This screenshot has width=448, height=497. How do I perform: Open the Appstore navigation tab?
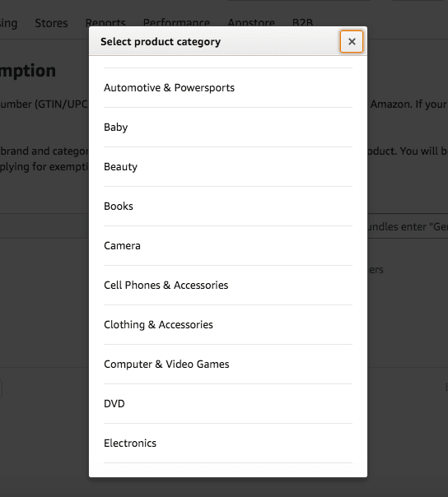pos(251,22)
